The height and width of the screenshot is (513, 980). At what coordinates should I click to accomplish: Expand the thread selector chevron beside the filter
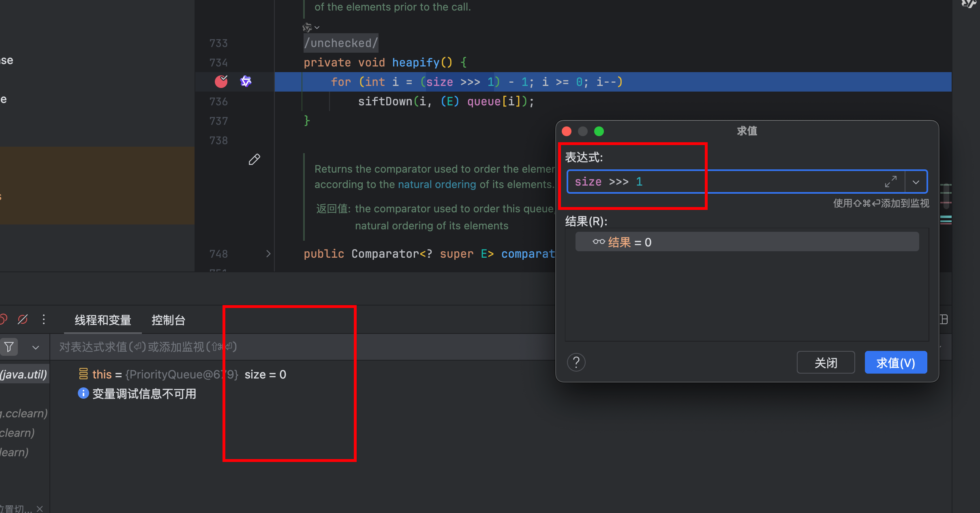(x=36, y=347)
